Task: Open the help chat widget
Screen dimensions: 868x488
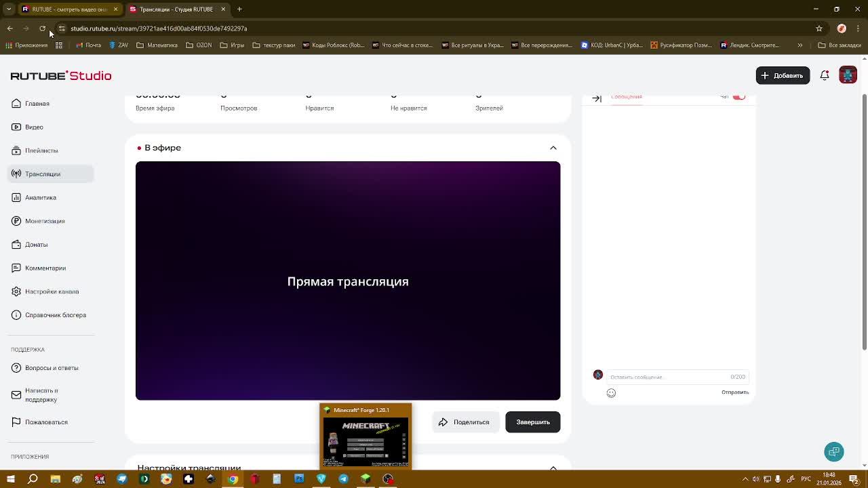Action: pyautogui.click(x=834, y=452)
